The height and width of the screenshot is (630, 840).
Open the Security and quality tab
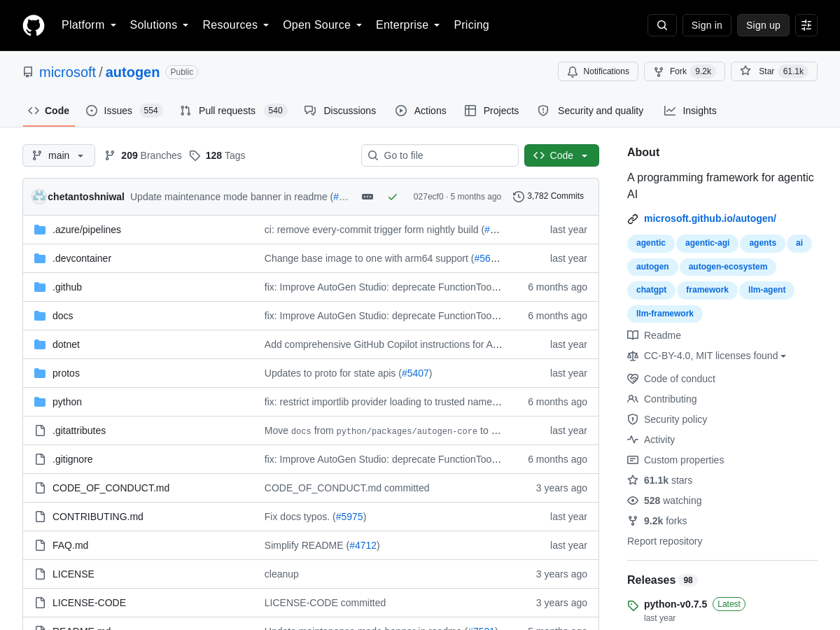coord(591,111)
